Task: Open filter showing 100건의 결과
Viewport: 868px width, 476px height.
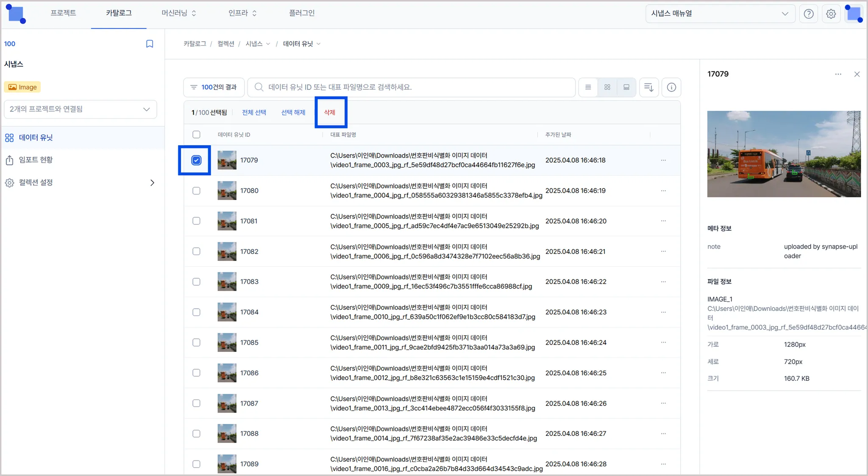Action: coord(214,87)
